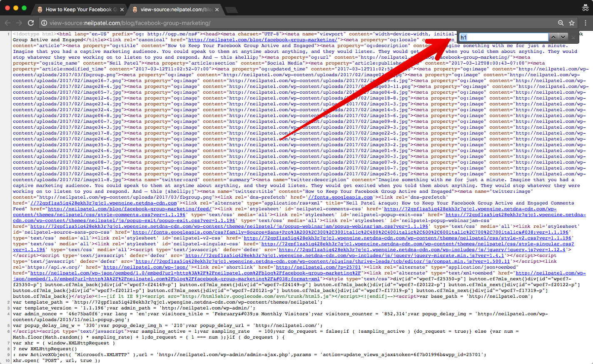This screenshot has width=593, height=364.
Task: Open a new browser tab
Action: coord(231,10)
